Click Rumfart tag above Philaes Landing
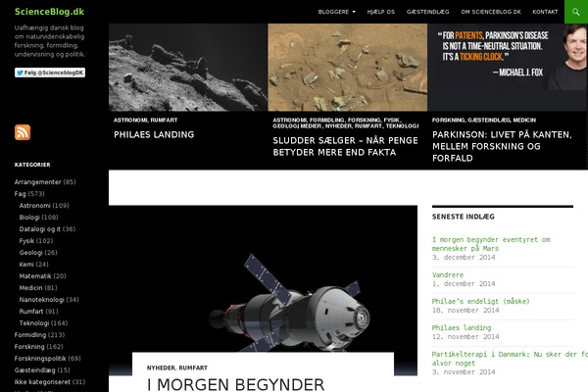This screenshot has height=392, width=588. point(164,120)
